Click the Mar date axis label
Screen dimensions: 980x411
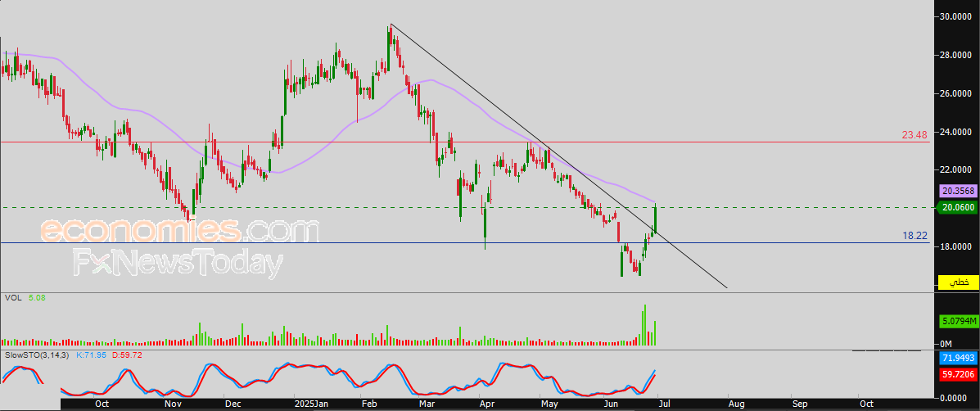point(427,404)
